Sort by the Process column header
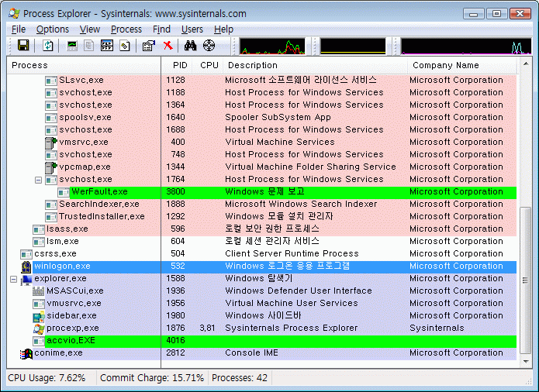This screenshot has width=539, height=392. [84, 65]
